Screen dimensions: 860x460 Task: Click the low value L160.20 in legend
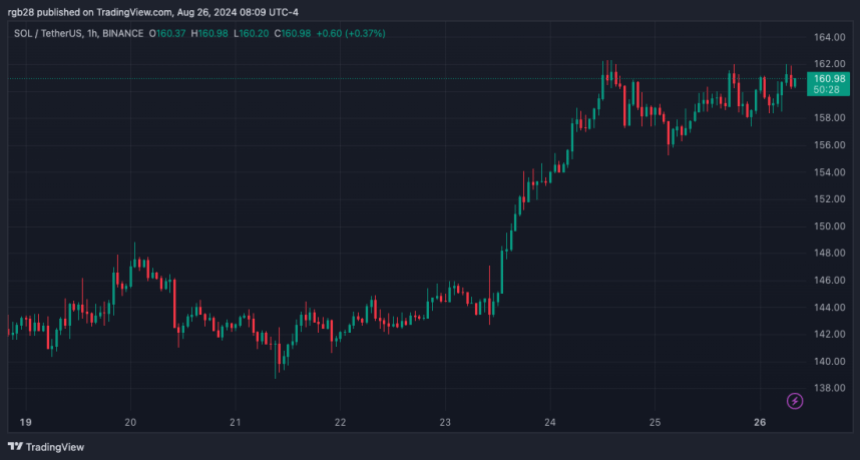251,33
